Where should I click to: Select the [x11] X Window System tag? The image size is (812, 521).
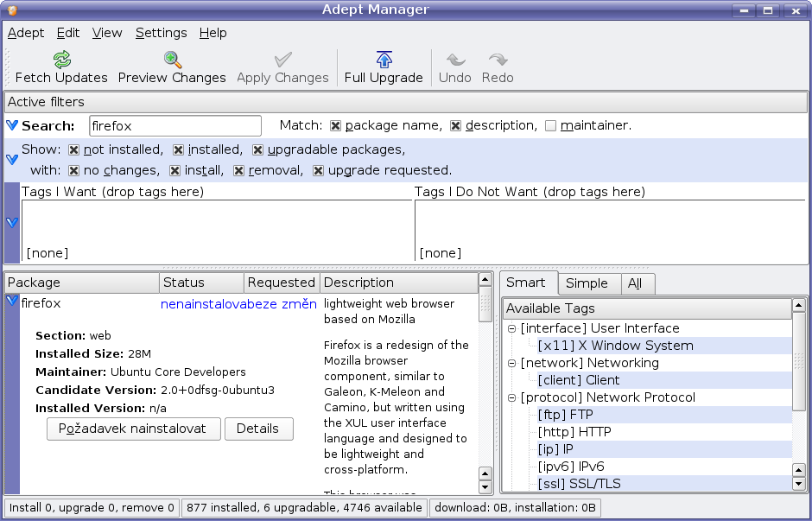point(615,346)
